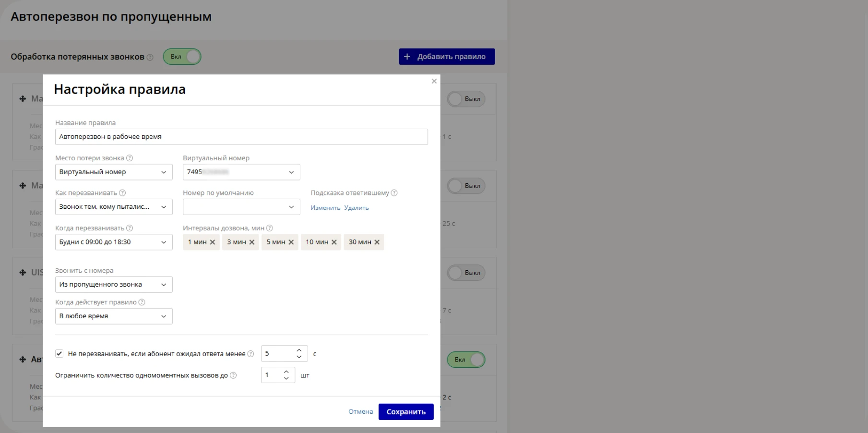868x433 pixels.
Task: Close the Настройка правила dialog
Action: click(434, 81)
